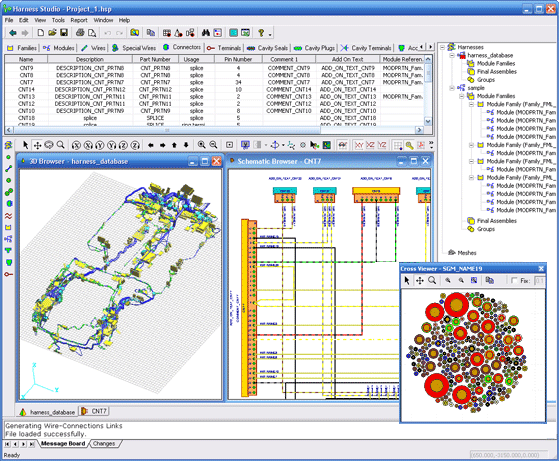559x461 pixels.
Task: Collapse Module Families under sample
Action: [462, 96]
